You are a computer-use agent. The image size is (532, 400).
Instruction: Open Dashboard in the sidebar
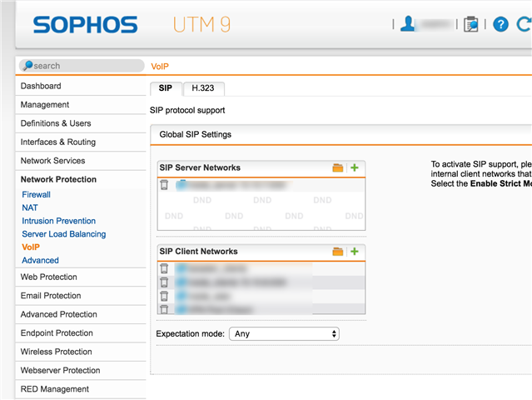tap(81, 86)
